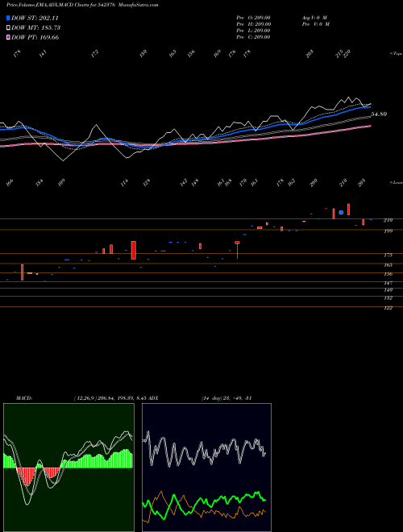
Task: Click the MACD (12,26,9) heading text
Action: click(81, 398)
